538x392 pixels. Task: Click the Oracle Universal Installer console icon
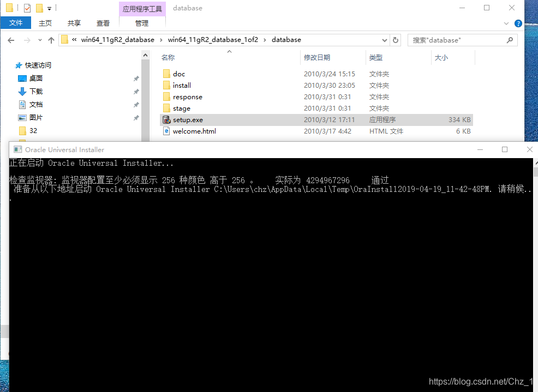[17, 149]
